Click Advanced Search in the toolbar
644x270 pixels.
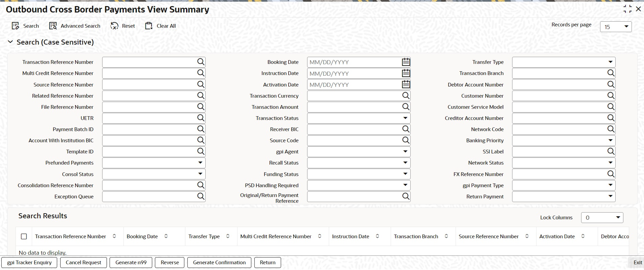[75, 26]
